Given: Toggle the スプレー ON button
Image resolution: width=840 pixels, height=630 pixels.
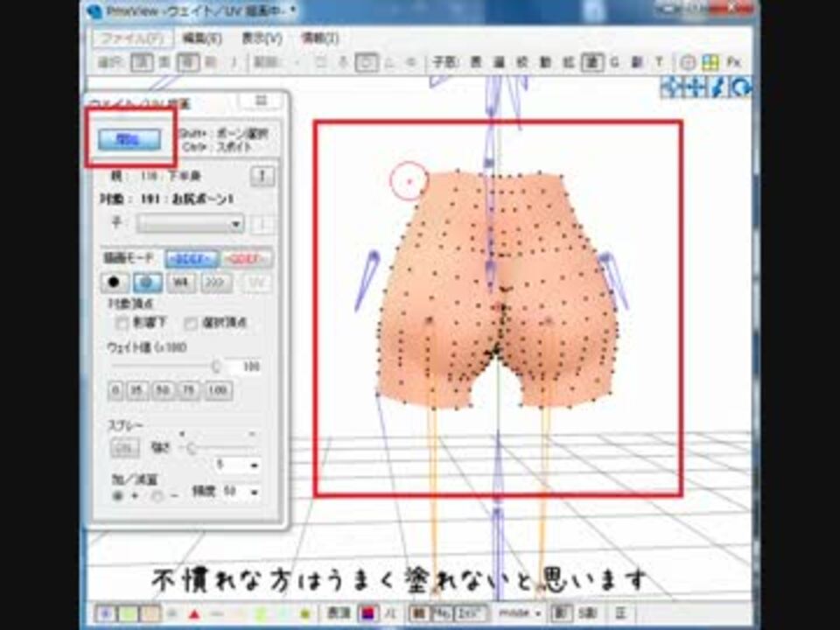Looking at the screenshot, I should (x=125, y=448).
